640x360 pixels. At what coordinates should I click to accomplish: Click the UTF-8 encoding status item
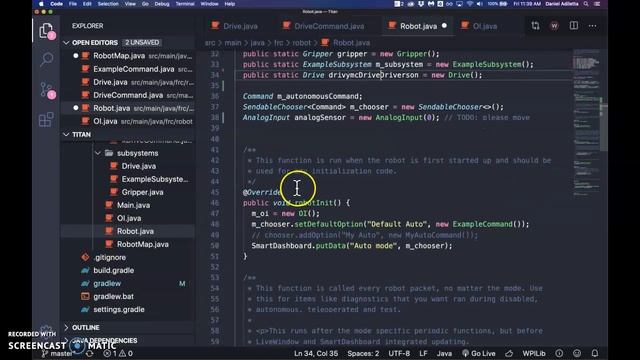(399, 353)
